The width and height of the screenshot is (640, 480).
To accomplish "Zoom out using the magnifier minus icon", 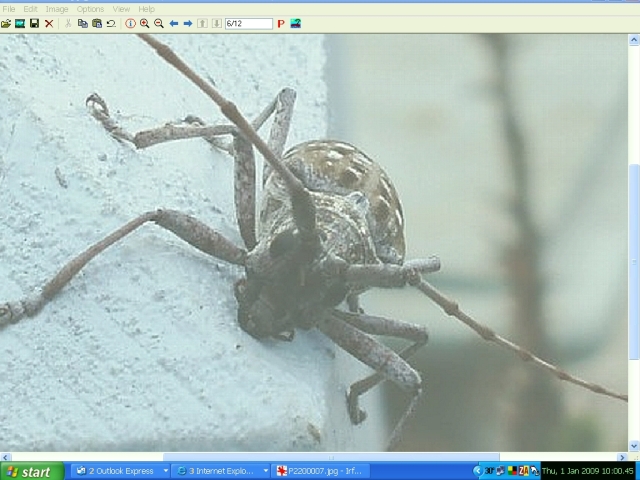I will pos(158,23).
